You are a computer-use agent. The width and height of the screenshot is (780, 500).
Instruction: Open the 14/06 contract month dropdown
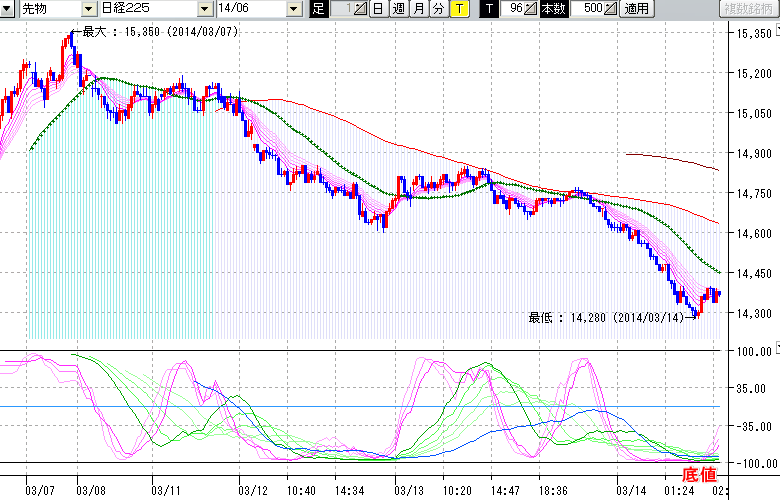[x=256, y=9]
